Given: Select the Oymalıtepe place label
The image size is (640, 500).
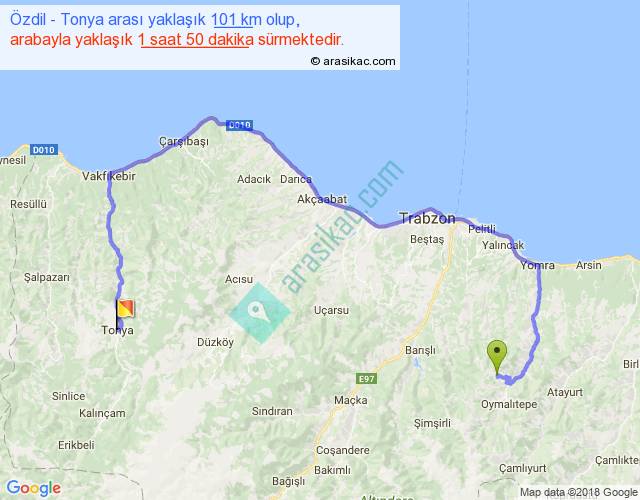Looking at the screenshot, I should 511,405.
